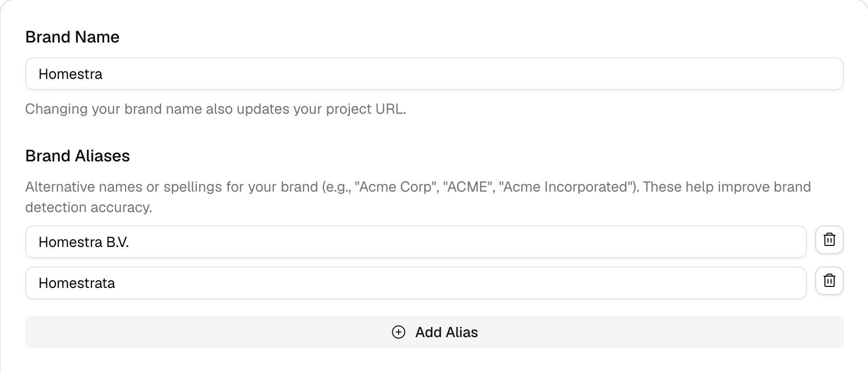Screen dimensions: 868x373
Task: Click the plus circle icon beside Add Alias
Action: click(x=399, y=332)
